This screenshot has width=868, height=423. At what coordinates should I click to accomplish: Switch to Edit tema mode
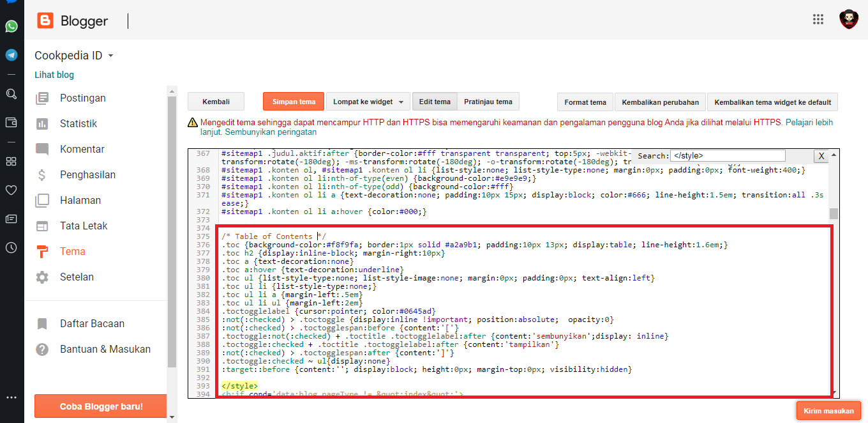click(x=434, y=102)
